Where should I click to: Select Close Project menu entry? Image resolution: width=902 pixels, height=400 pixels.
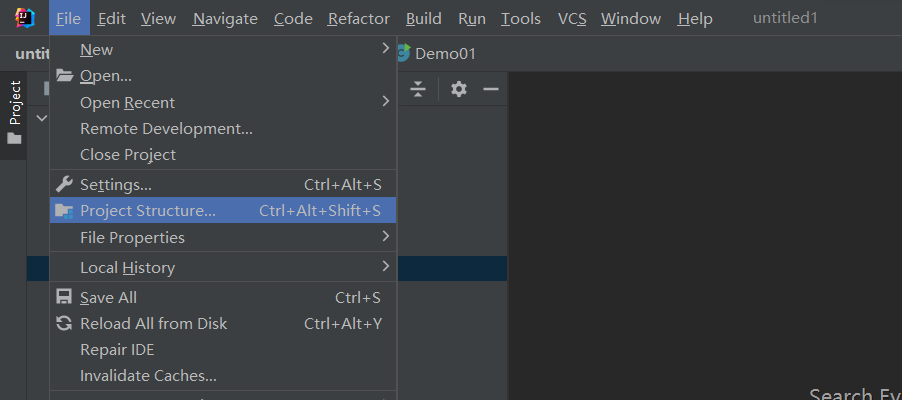(x=128, y=155)
